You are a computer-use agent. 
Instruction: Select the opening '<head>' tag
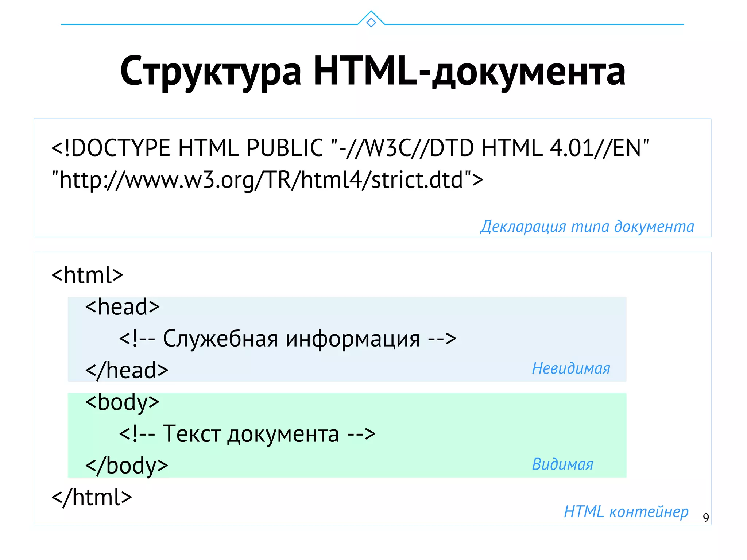(123, 306)
